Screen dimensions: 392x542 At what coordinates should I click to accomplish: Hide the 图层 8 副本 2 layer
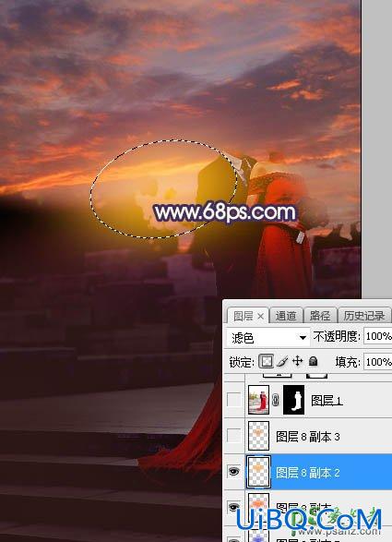234,472
